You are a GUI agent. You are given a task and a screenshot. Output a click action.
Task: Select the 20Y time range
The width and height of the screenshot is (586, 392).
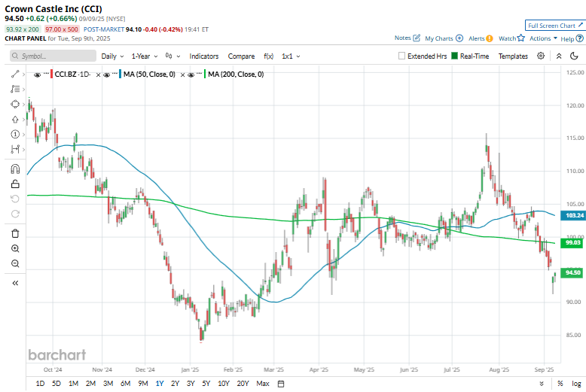pyautogui.click(x=243, y=384)
